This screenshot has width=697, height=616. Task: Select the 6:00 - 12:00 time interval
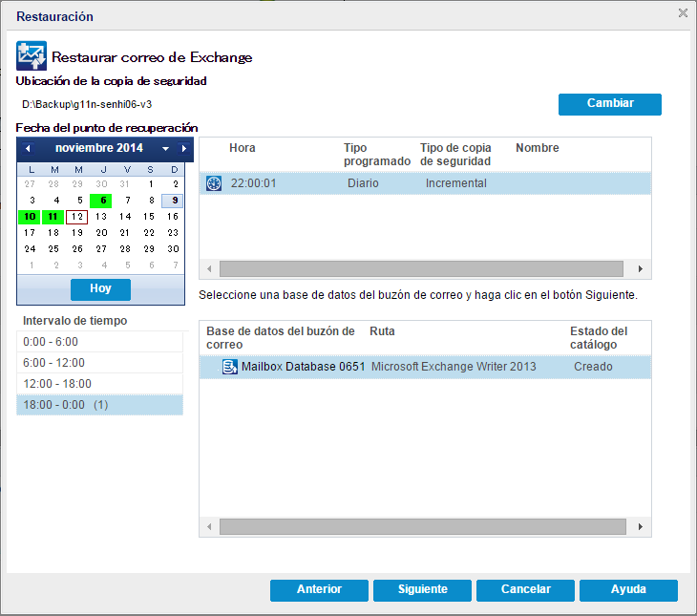[x=99, y=363]
